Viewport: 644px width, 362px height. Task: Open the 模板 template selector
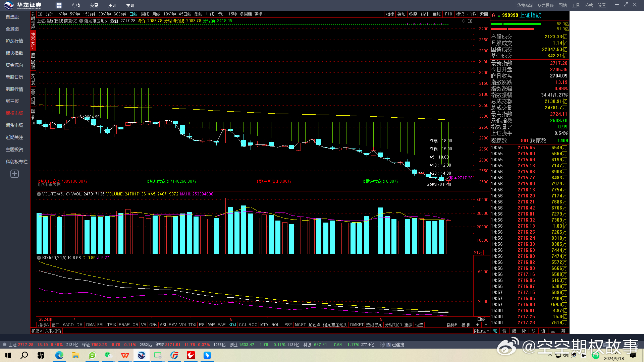coord(466,325)
